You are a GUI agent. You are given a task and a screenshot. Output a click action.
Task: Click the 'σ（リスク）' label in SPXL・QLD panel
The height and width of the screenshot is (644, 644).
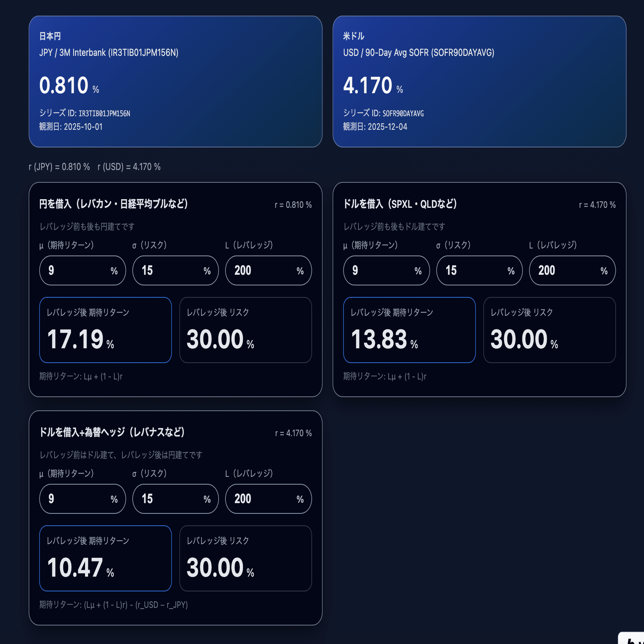coord(453,245)
